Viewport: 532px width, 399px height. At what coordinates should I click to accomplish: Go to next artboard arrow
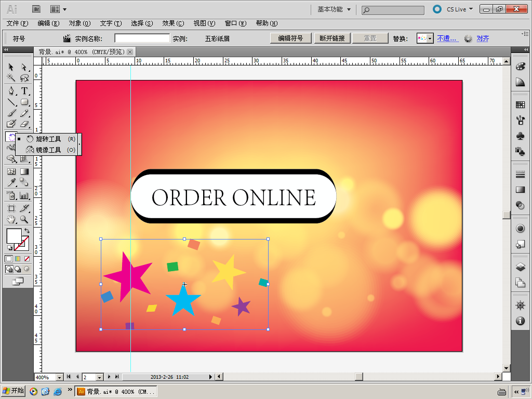point(109,377)
